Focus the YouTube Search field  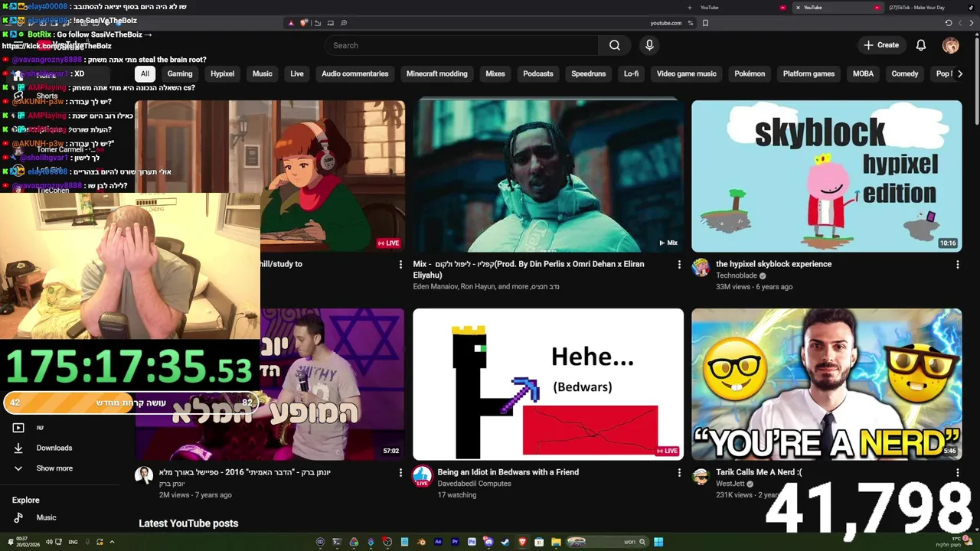462,45
